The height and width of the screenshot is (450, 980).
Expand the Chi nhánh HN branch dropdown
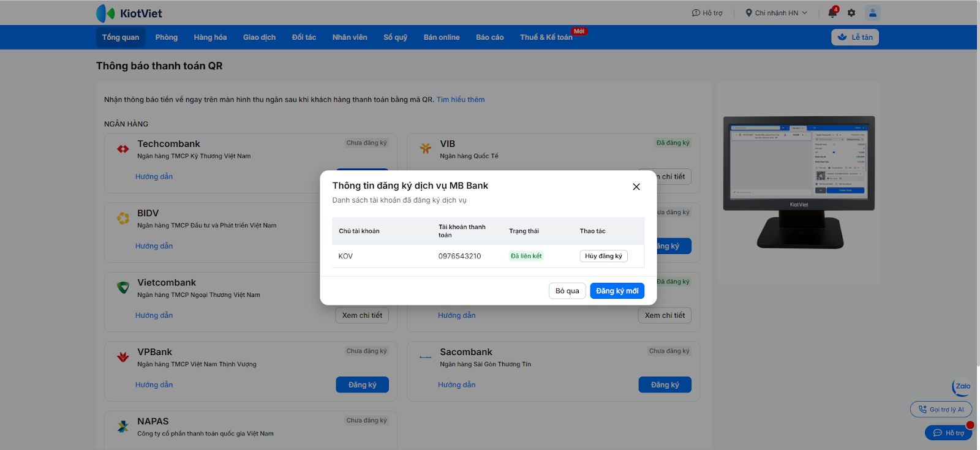(x=776, y=13)
